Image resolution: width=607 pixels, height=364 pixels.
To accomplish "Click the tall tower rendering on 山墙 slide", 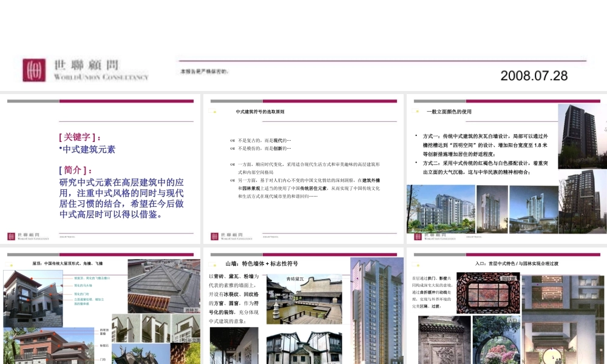I will [377, 311].
